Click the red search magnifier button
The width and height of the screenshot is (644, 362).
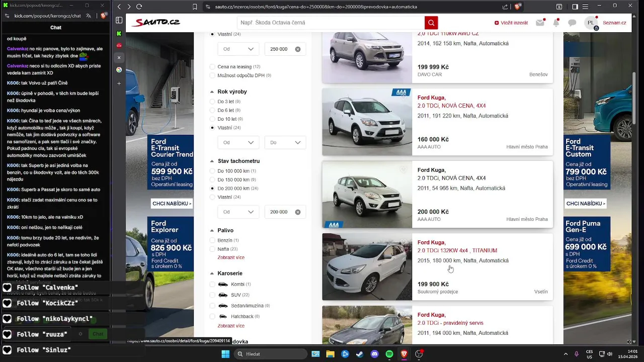point(431,23)
